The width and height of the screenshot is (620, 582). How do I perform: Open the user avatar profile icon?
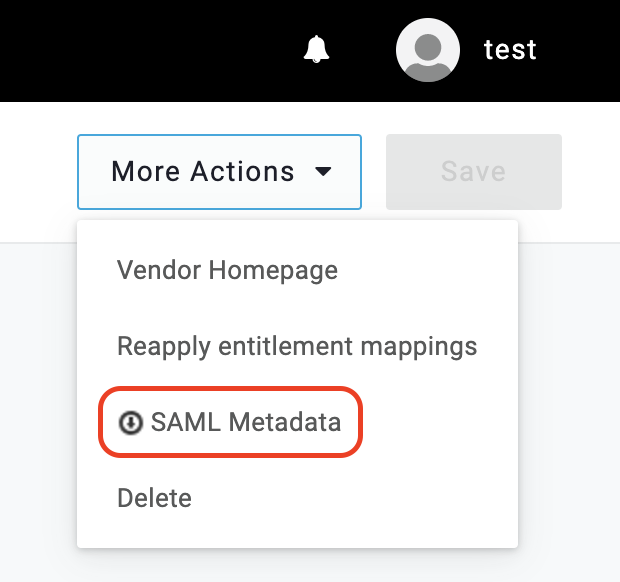428,50
